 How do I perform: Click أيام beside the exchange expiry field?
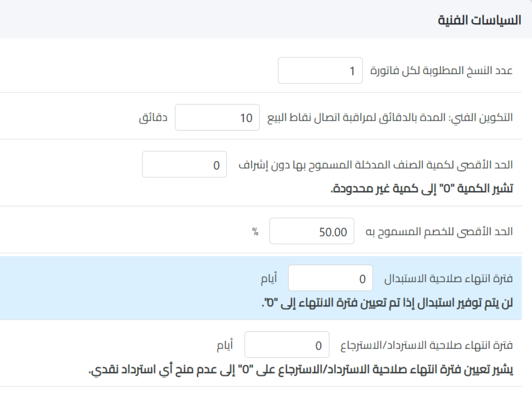coord(269,278)
